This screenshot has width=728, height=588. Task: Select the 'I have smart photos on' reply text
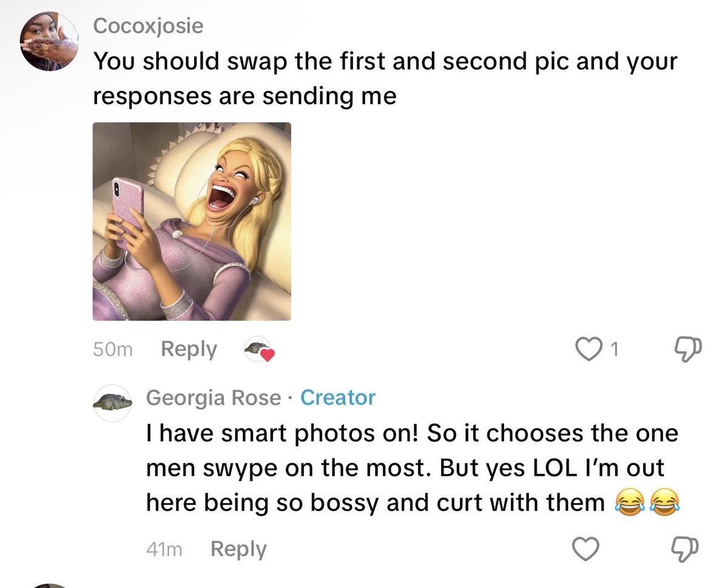coord(412,468)
